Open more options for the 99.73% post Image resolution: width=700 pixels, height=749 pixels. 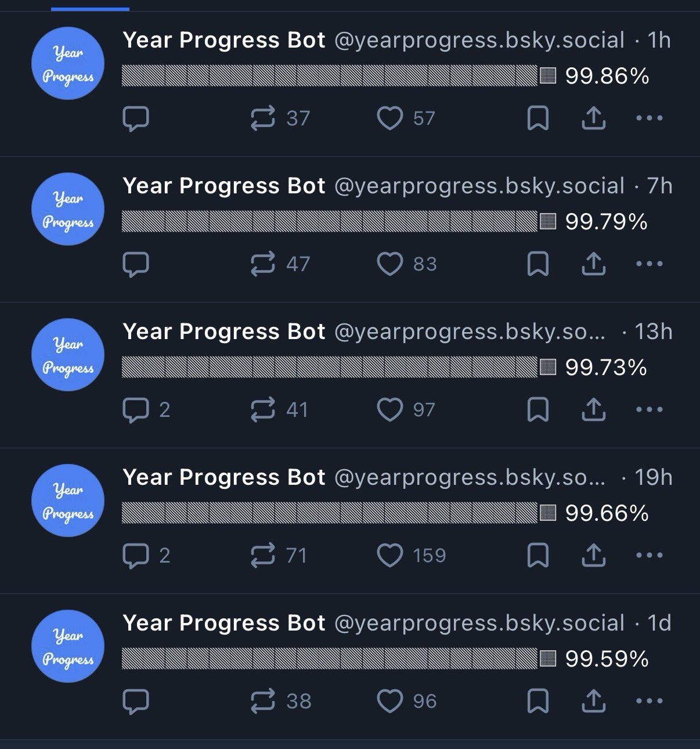tap(649, 410)
